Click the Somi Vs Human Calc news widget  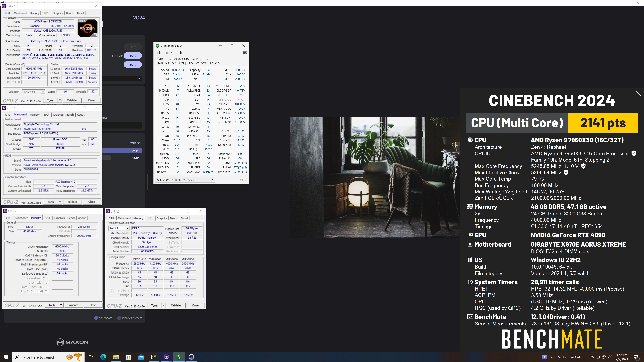click(x=563, y=357)
